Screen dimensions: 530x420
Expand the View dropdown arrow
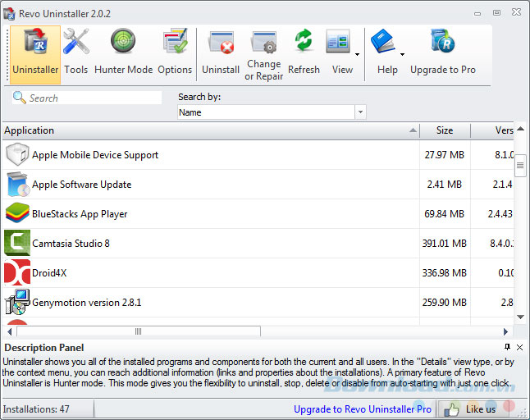point(358,54)
